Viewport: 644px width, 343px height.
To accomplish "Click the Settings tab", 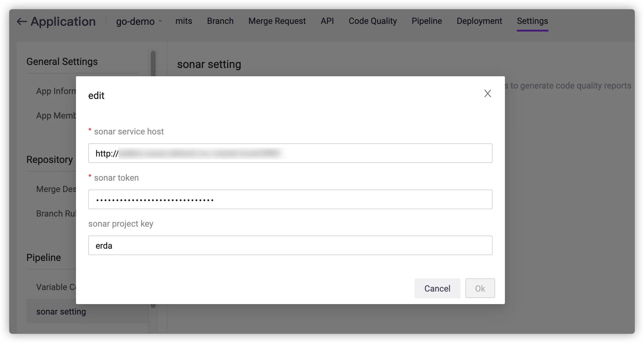I will pyautogui.click(x=532, y=21).
